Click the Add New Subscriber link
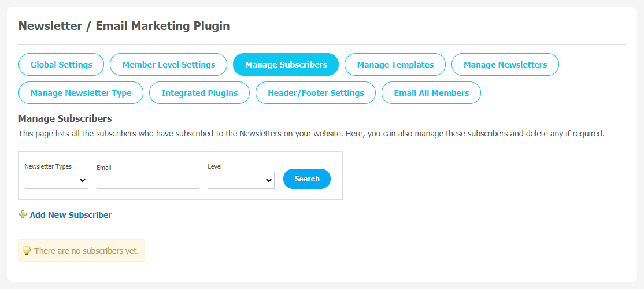The width and height of the screenshot is (644, 289). click(x=71, y=215)
